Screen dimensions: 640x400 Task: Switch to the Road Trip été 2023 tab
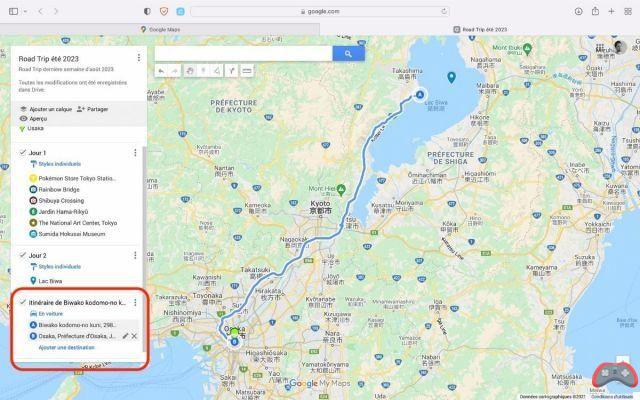(480, 29)
